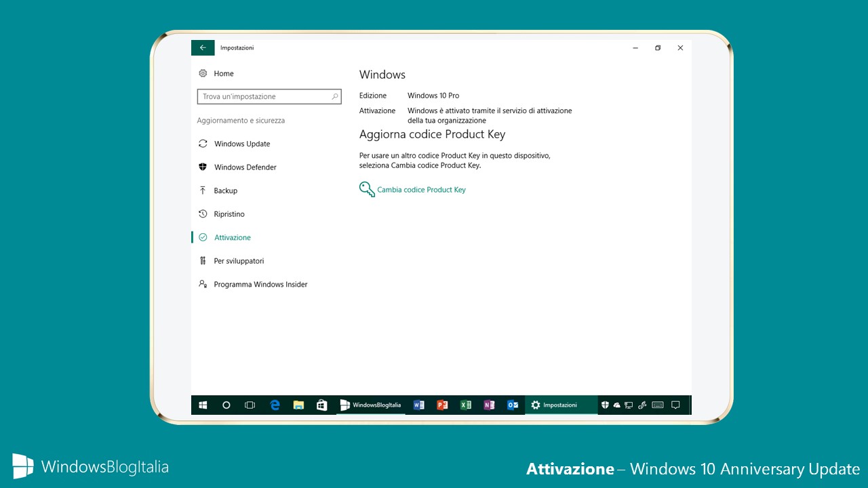
Task: Open Task View on taskbar
Action: [x=250, y=405]
